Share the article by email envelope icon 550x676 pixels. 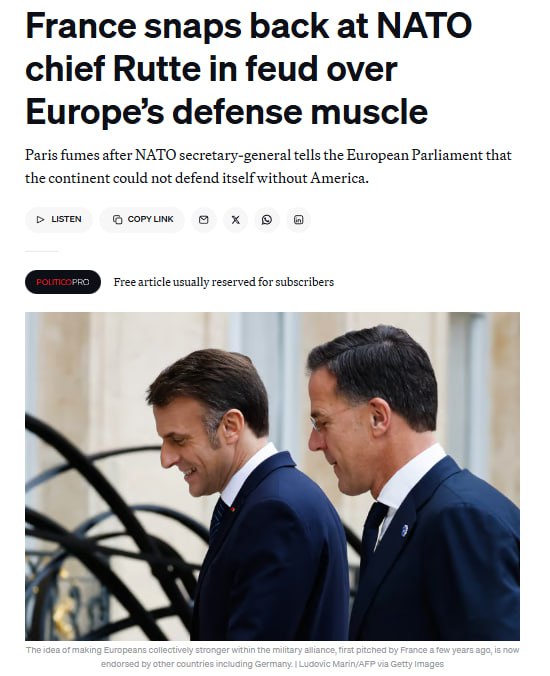(x=203, y=220)
